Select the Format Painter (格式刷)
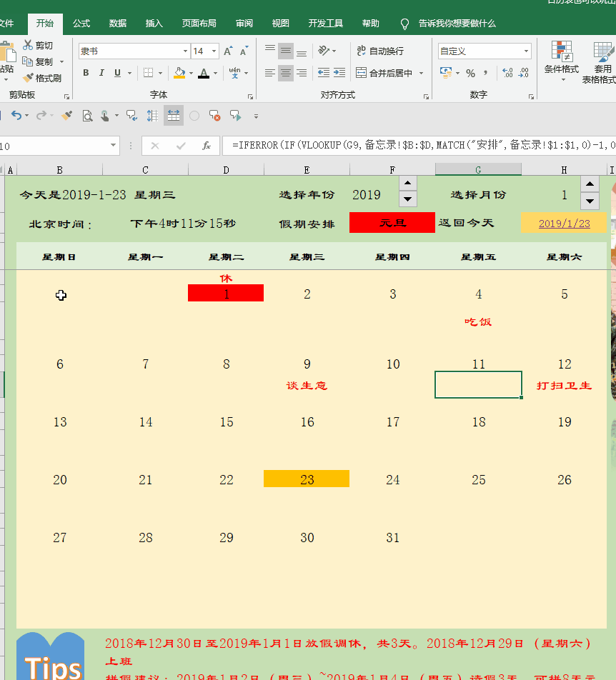Image resolution: width=616 pixels, height=680 pixels. [42, 78]
